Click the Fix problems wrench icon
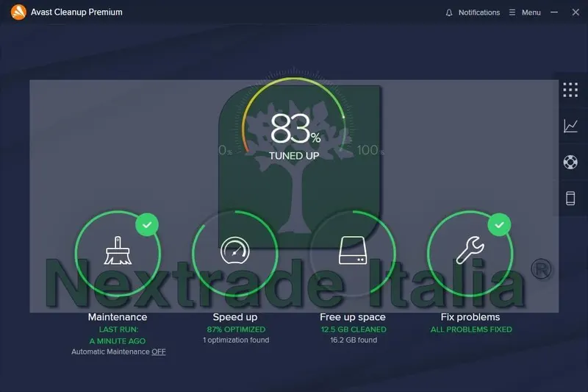 click(470, 251)
